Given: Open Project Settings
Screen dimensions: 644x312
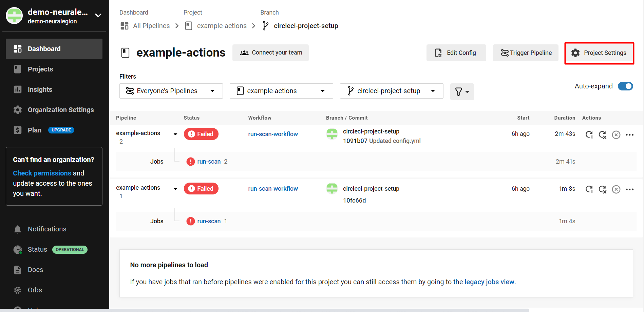Looking at the screenshot, I should click(599, 53).
